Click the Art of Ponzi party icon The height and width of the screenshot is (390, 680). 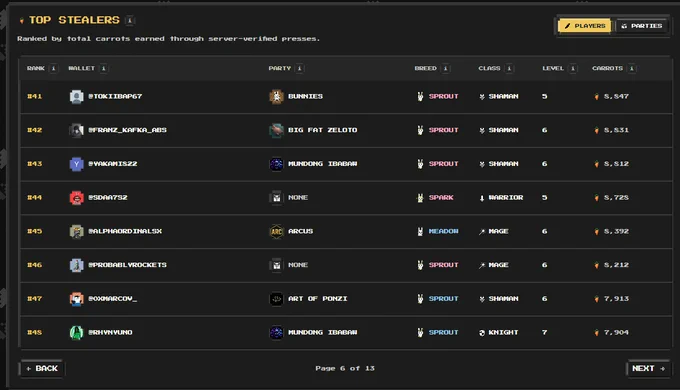276,298
